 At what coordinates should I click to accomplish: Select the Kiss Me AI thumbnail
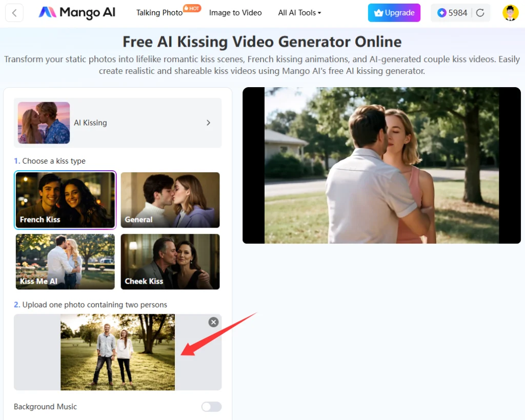click(x=65, y=262)
